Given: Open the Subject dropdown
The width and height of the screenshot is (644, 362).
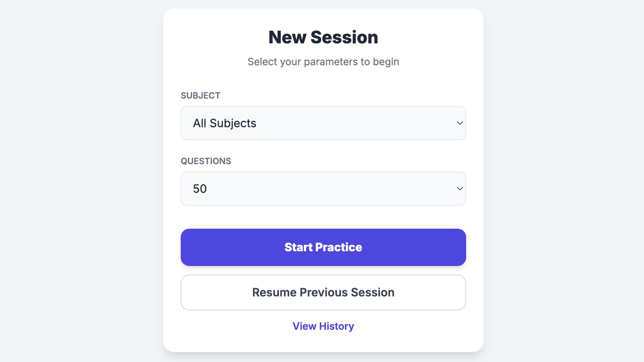Looking at the screenshot, I should 323,123.
